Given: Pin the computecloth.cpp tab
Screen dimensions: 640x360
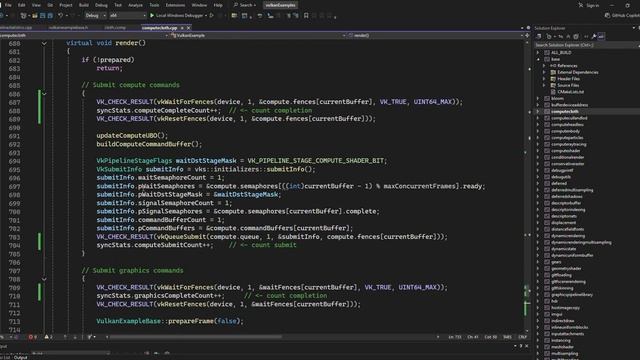Looking at the screenshot, I should pos(182,28).
